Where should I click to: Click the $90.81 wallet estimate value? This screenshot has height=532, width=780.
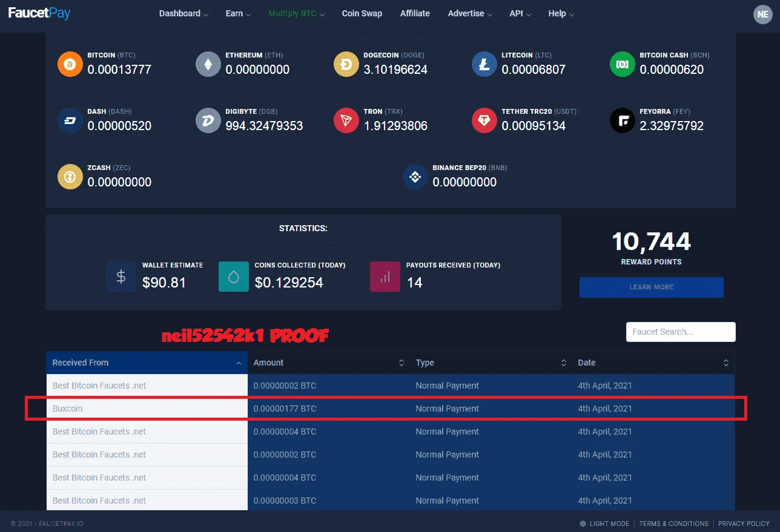point(164,283)
